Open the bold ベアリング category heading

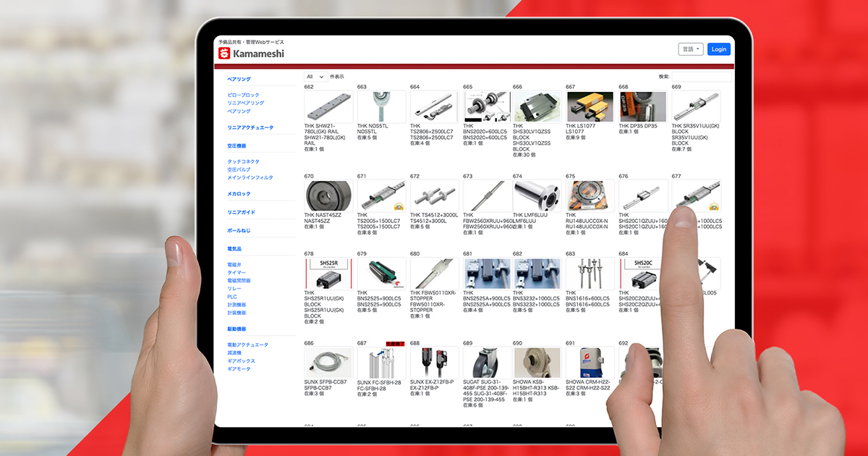(x=239, y=79)
